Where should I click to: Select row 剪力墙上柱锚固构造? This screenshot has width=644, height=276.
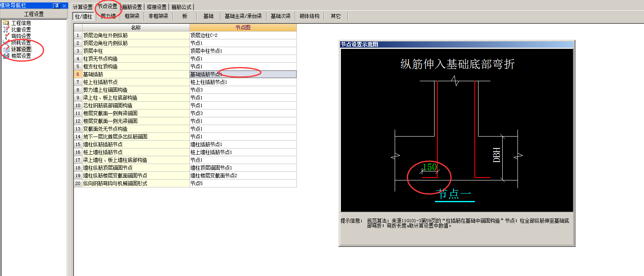pos(136,90)
